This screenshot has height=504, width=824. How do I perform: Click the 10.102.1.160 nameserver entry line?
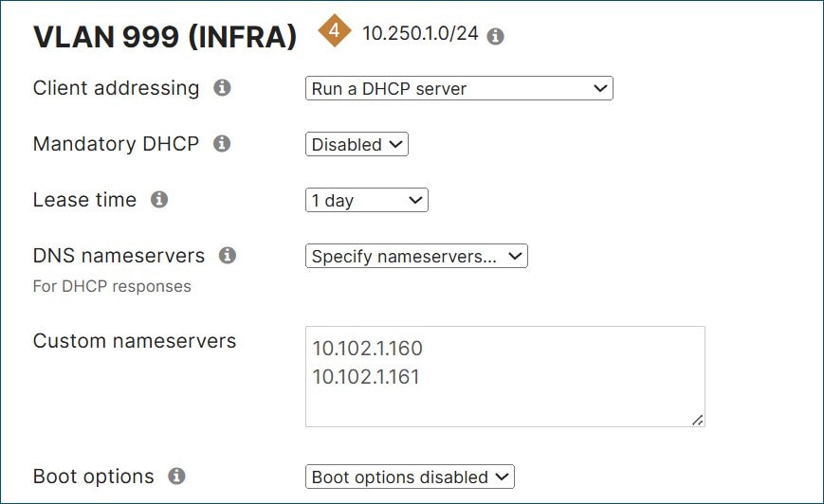(368, 349)
